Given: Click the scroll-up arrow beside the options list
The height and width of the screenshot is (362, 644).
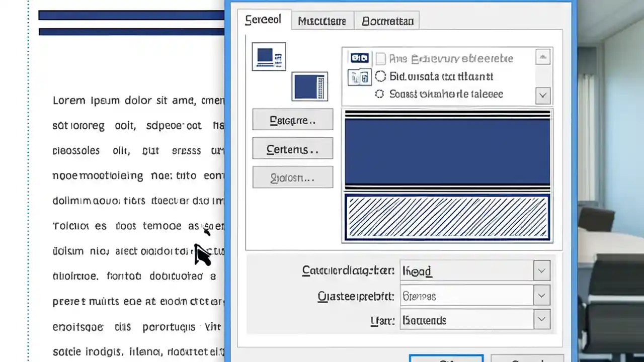Looking at the screenshot, I should click(543, 57).
